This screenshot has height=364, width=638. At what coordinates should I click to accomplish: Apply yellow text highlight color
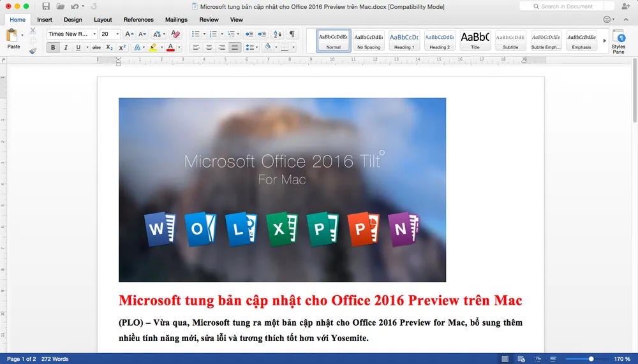click(153, 48)
